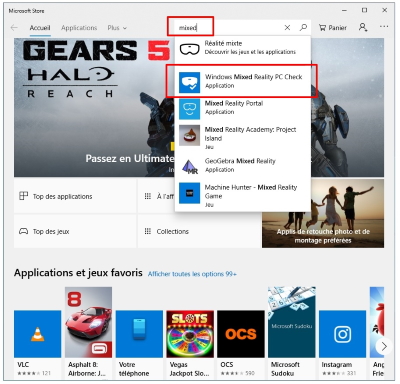
Task: Open the Windows Mixed Reality PC Check icon
Action: tap(190, 82)
